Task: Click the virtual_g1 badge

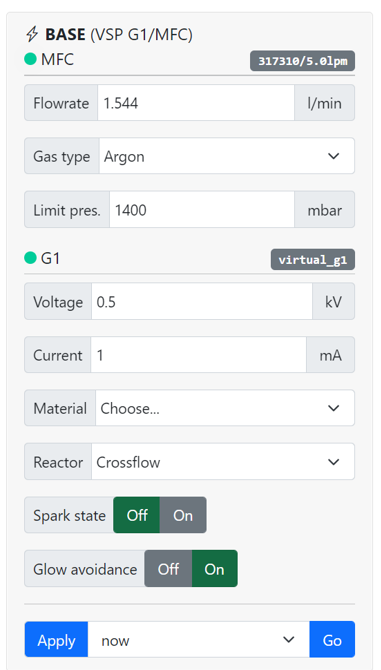Action: coord(313,259)
